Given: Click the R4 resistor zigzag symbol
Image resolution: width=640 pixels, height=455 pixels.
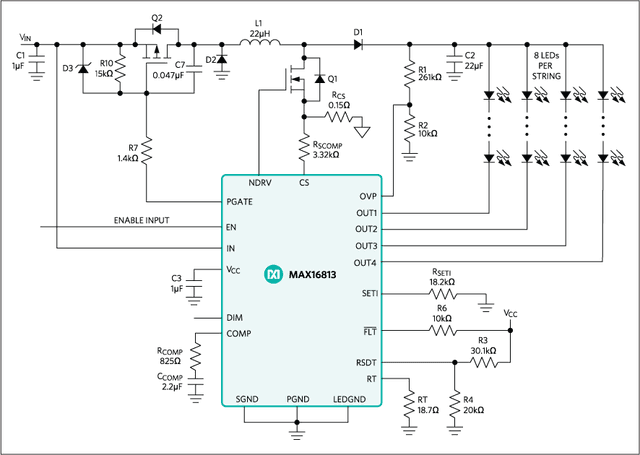Looking at the screenshot, I should [454, 404].
